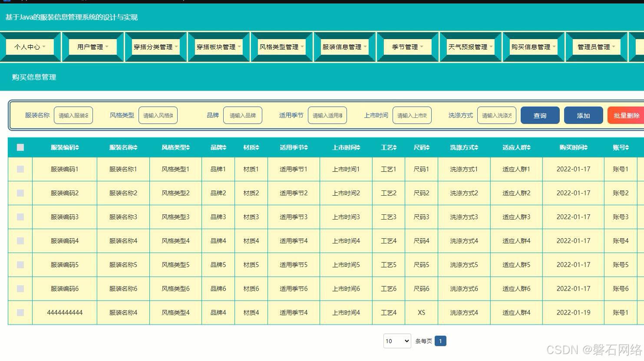
Task: Sort by 工艺 column arrows
Action: [x=395, y=148]
